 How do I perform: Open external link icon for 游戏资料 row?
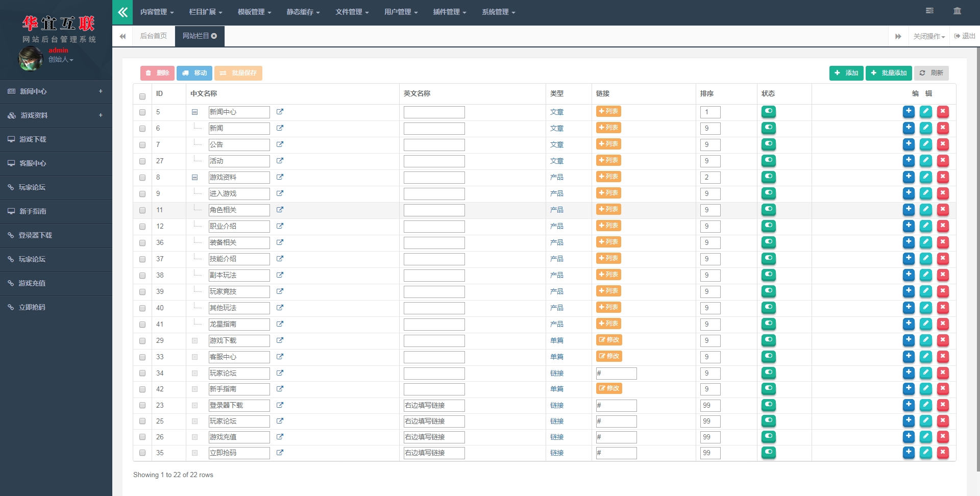(280, 177)
